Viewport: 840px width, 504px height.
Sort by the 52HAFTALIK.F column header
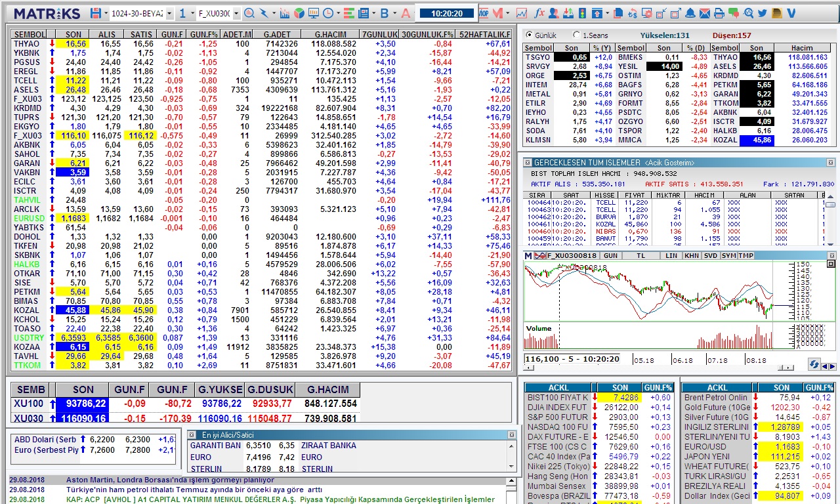(484, 34)
